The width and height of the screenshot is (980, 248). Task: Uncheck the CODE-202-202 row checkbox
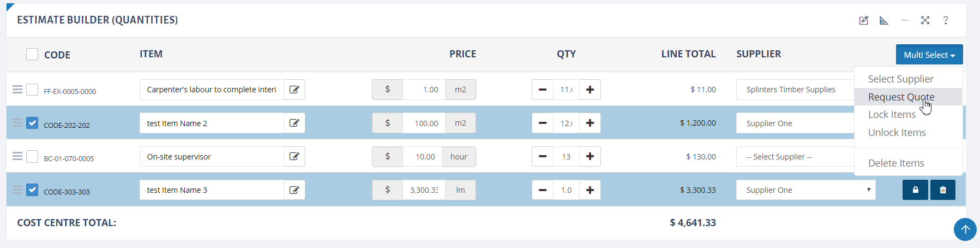coord(32,123)
